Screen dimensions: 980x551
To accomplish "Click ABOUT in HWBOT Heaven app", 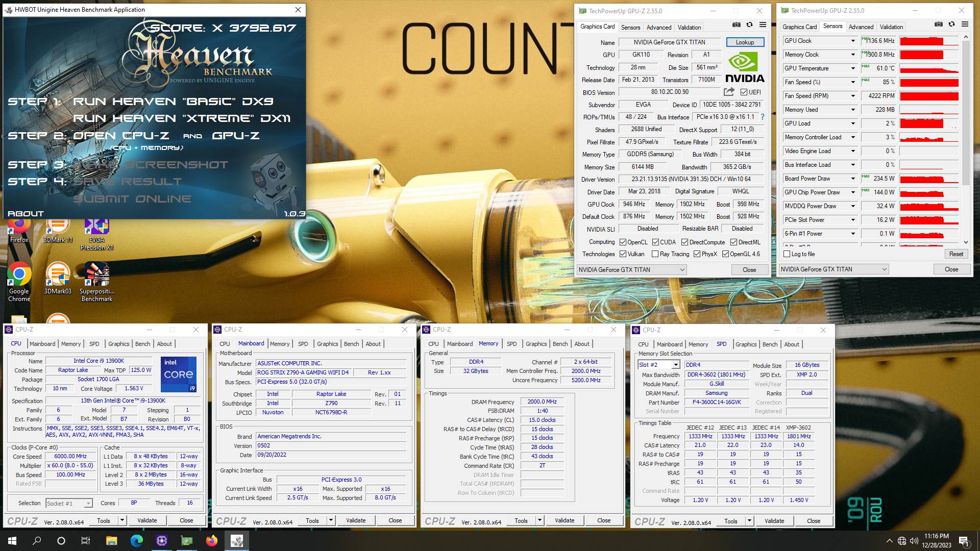I will 26,214.
